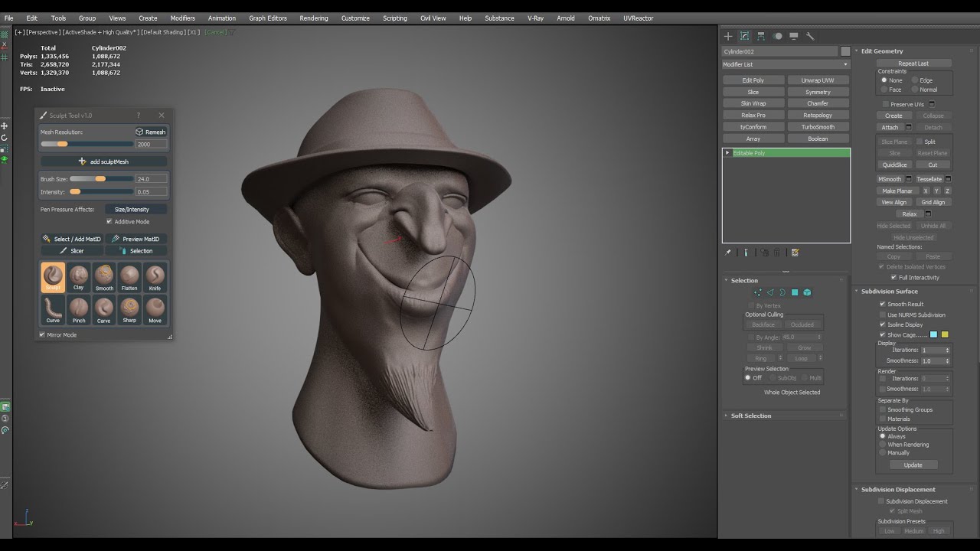Click the Polygon sub-object selection icon
980x551 pixels.
click(x=793, y=292)
